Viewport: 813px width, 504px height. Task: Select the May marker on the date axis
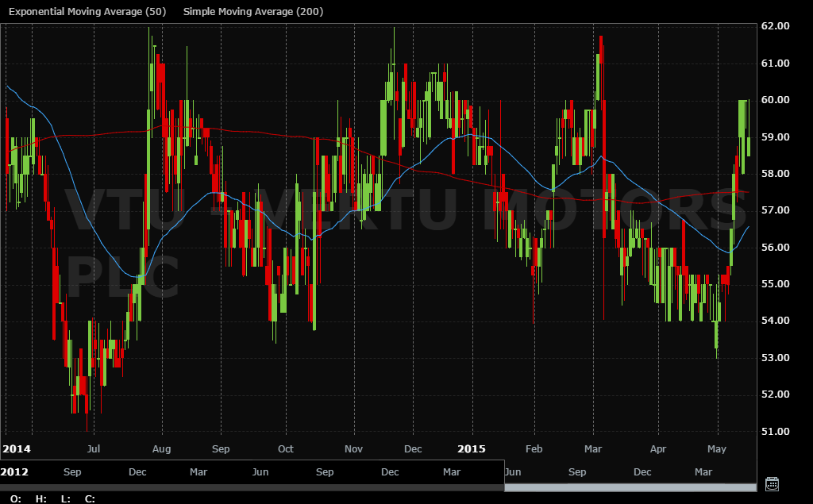(x=717, y=448)
